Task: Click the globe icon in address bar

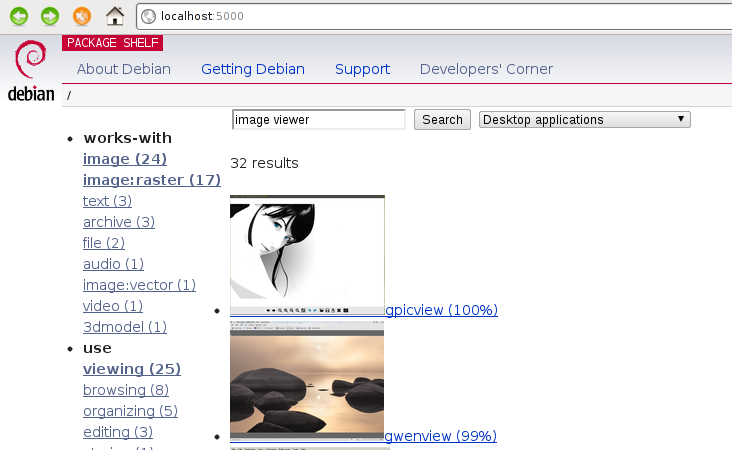Action: click(x=149, y=16)
